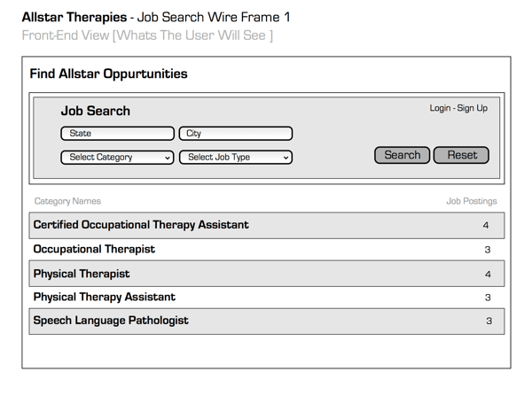Open the Select Category dropdown

(117, 158)
